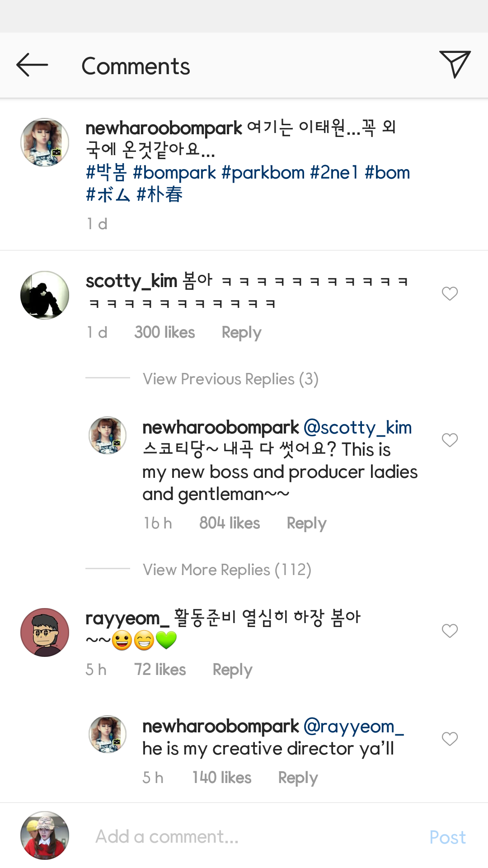This screenshot has width=488, height=868.
Task: Reply to the 804 likes comment
Action: pos(306,524)
